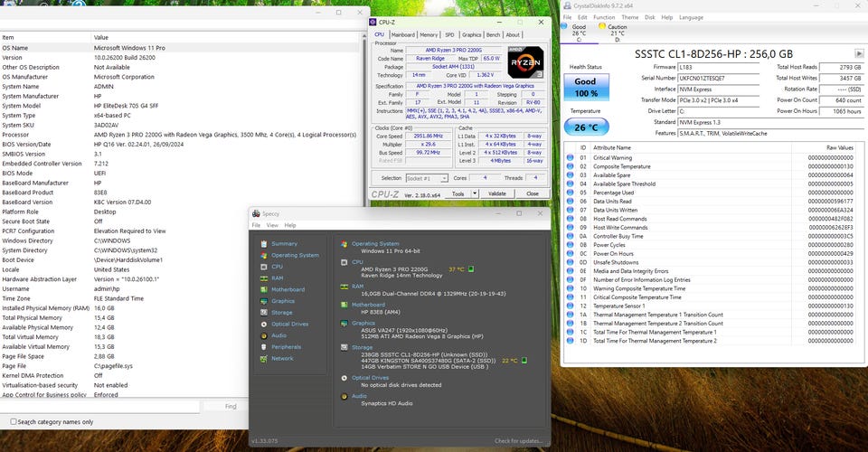Open the Function menu in CrystalDiskInfo
Viewport: 868px width, 452px height.
pyautogui.click(x=603, y=17)
